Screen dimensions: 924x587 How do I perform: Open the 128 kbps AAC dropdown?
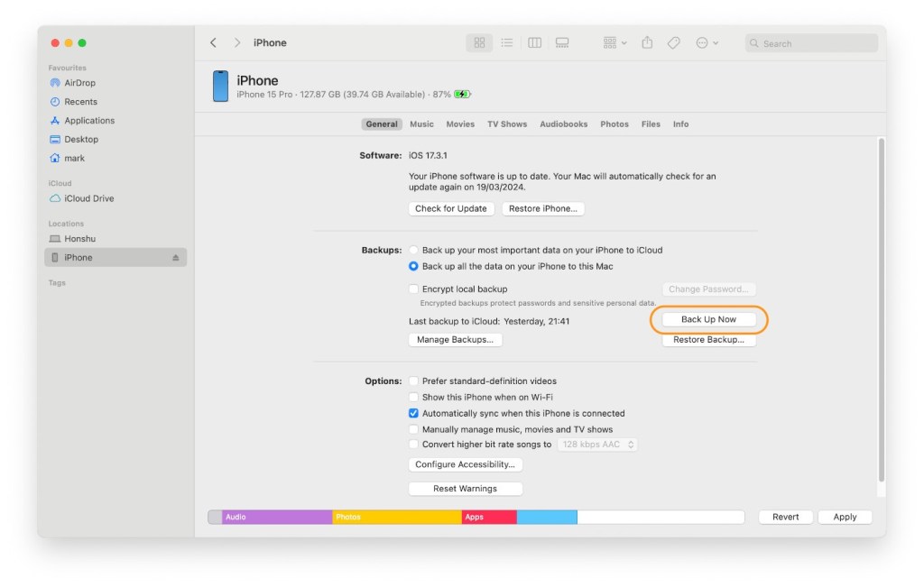(597, 445)
